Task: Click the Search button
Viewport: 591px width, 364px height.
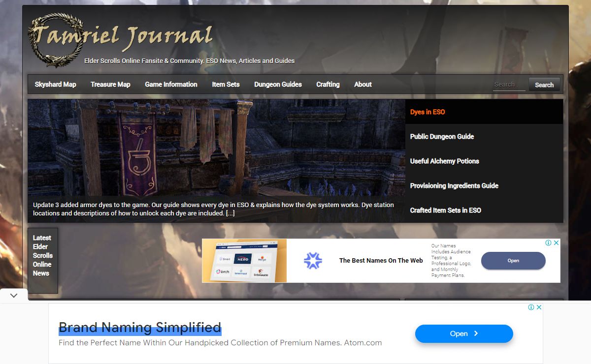Action: tap(544, 85)
